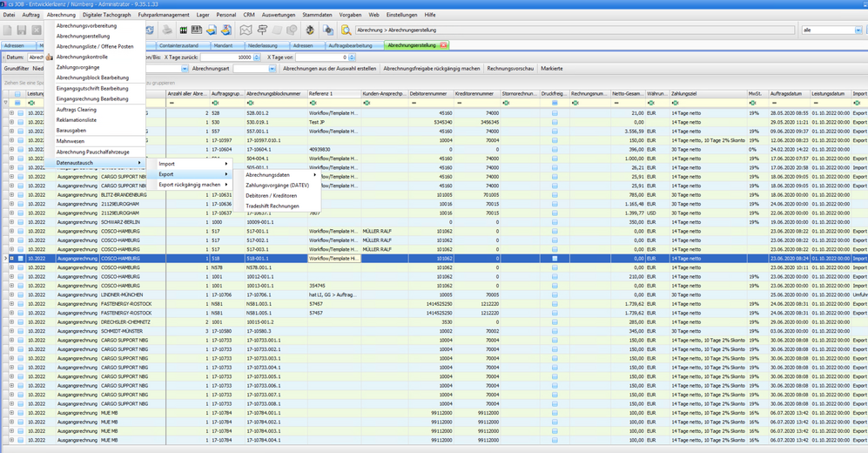
Task: Click the black-and-green bars toolbar icon
Action: (x=183, y=30)
